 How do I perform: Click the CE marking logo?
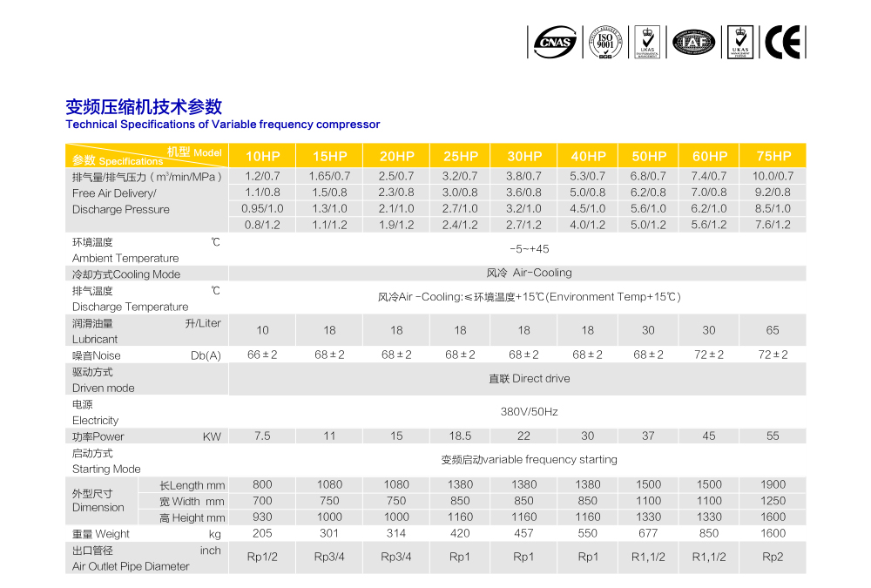tap(783, 42)
